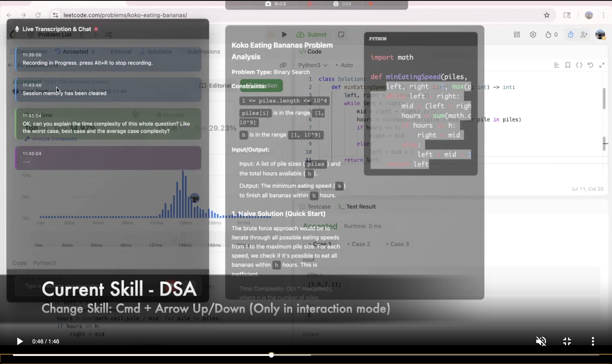The width and height of the screenshot is (612, 364).
Task: Go to next problem chevron
Action: 95,35
